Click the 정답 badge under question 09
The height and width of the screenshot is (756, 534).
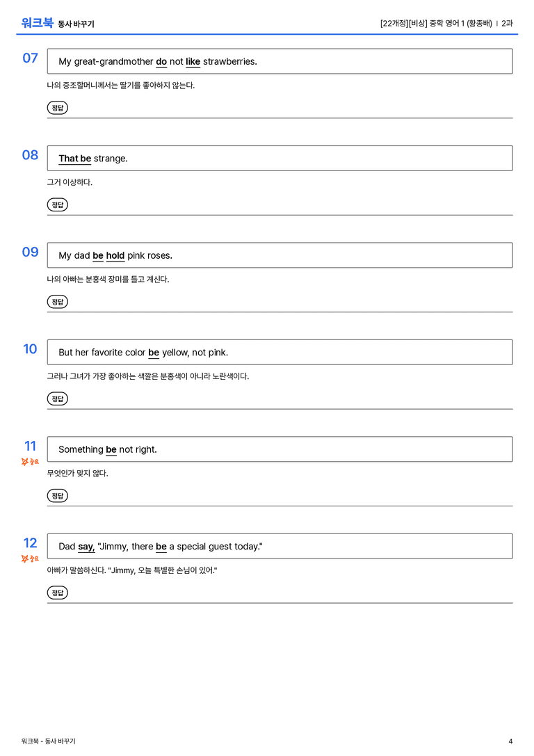(57, 301)
